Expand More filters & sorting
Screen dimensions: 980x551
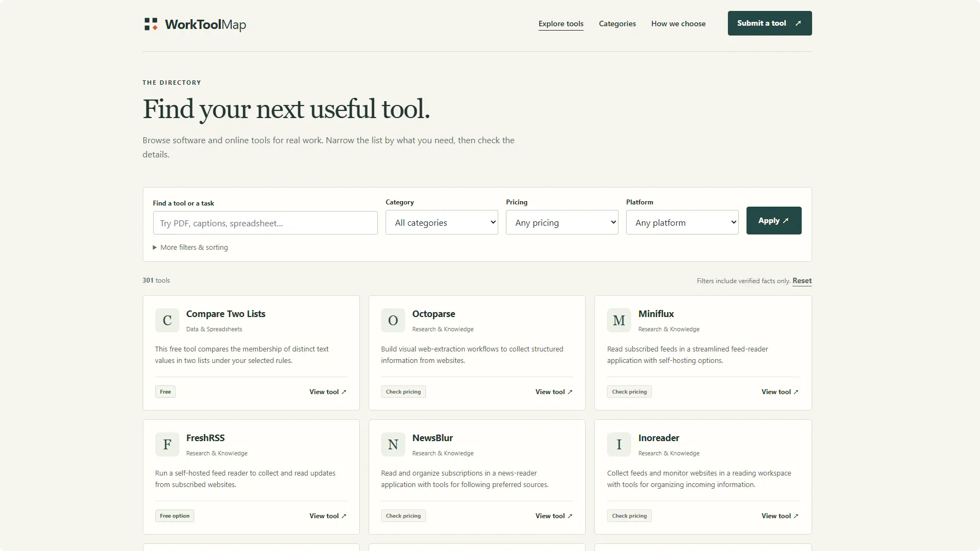point(190,248)
